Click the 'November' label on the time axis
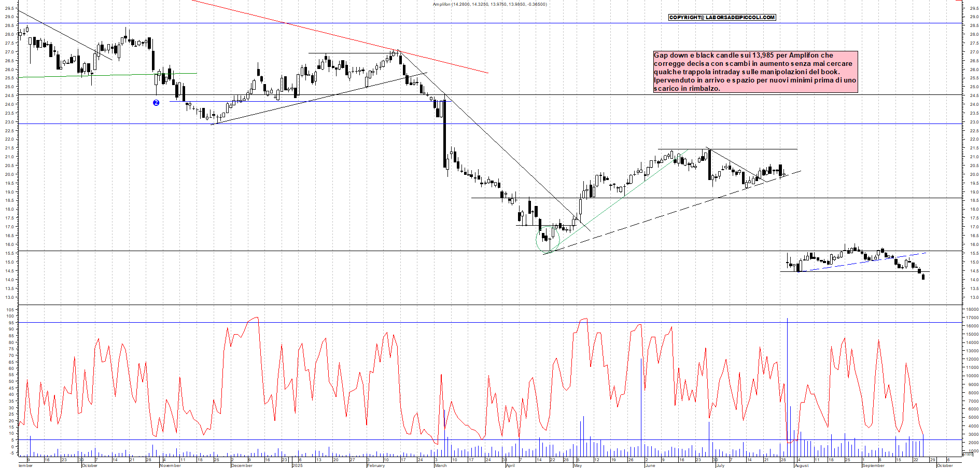 click(170, 465)
